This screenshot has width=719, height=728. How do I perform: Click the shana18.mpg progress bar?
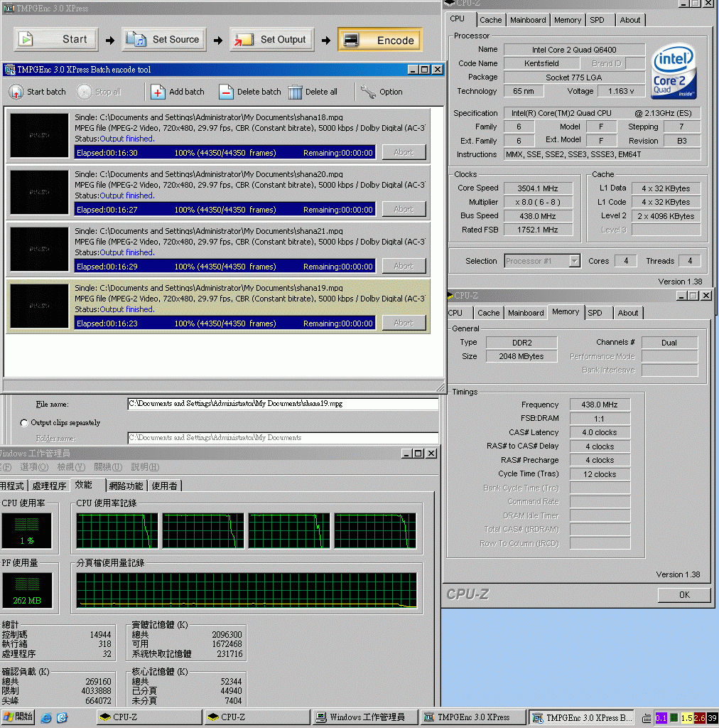click(225, 153)
